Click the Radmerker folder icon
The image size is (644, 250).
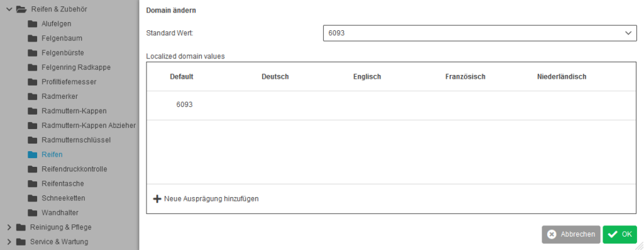coord(33,96)
